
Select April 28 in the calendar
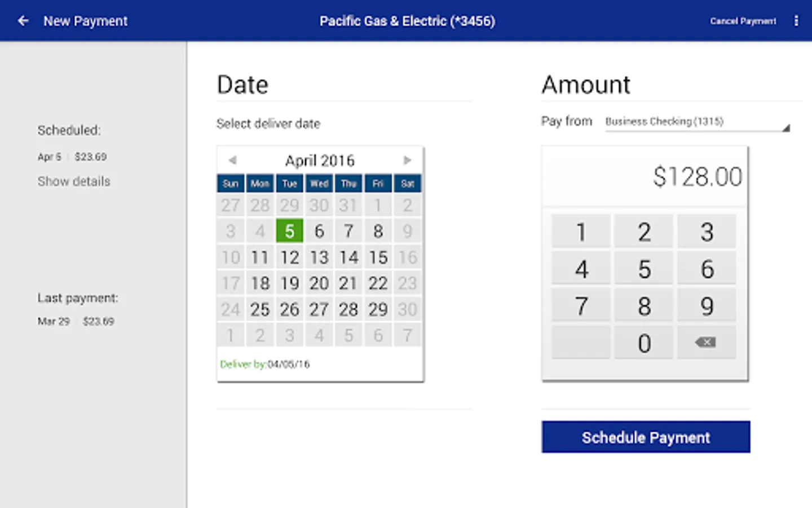348,309
